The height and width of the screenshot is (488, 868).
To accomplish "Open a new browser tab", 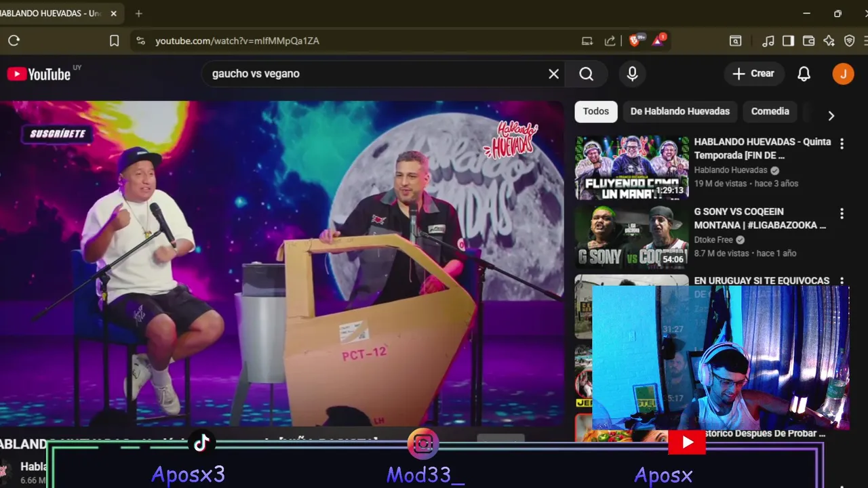I will [138, 14].
